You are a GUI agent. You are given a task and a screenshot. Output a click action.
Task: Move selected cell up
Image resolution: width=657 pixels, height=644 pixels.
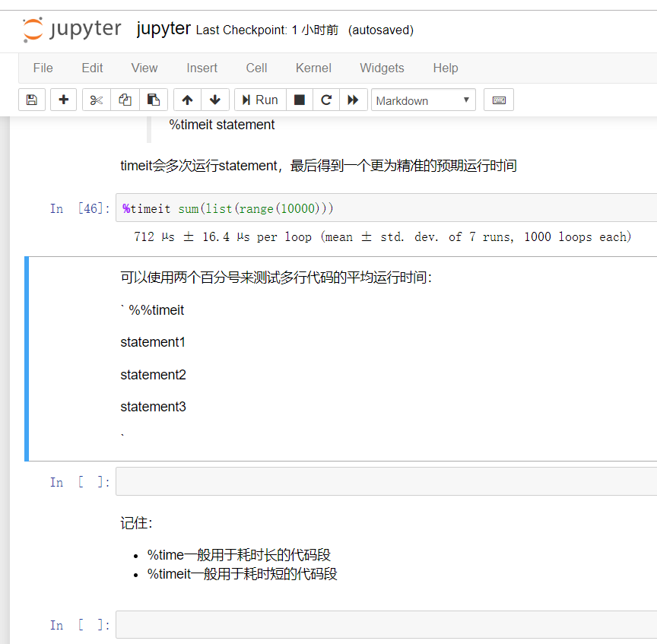click(187, 100)
